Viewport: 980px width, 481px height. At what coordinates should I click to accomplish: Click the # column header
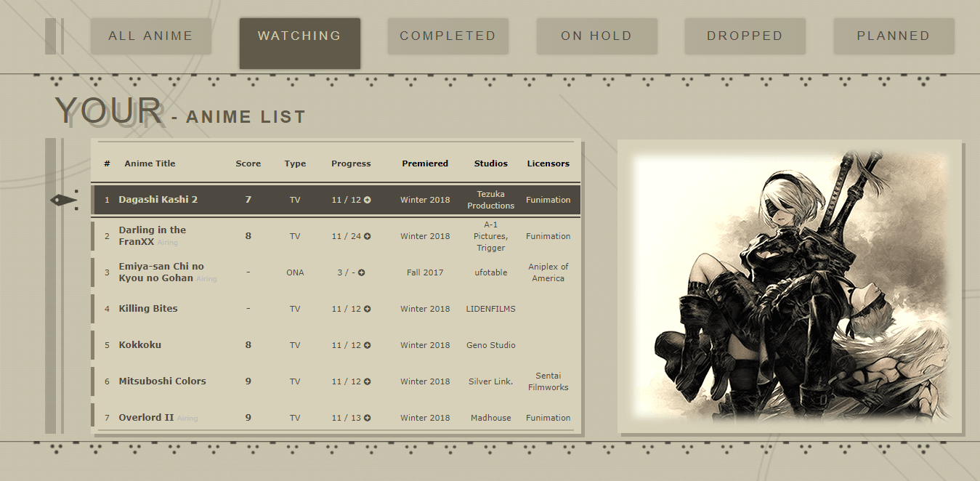(107, 163)
